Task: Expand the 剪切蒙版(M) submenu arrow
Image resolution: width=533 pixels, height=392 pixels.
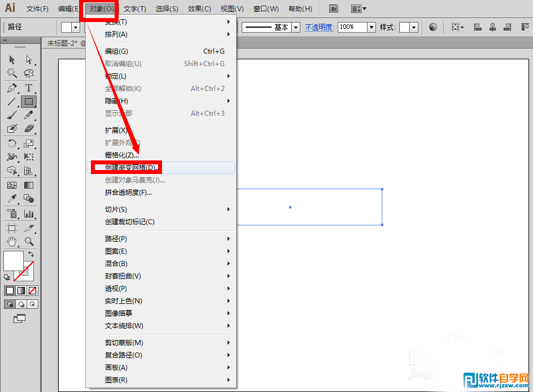Action: click(x=229, y=343)
